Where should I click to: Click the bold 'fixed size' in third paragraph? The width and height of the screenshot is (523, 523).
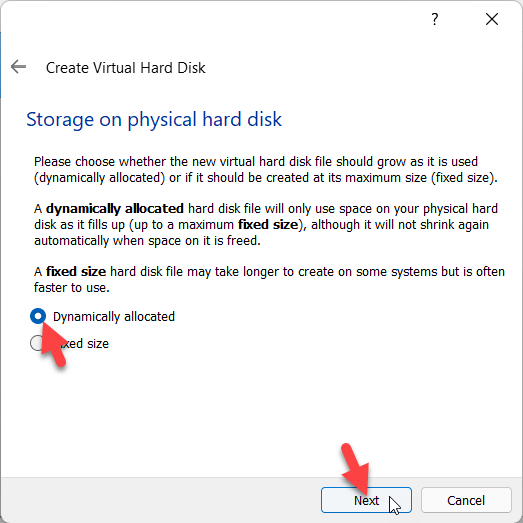tap(76, 272)
